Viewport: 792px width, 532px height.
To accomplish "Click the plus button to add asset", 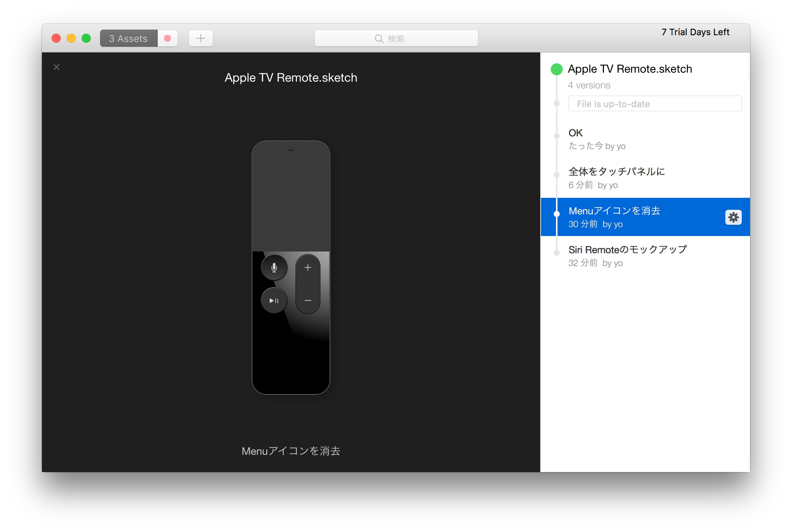I will pos(201,38).
